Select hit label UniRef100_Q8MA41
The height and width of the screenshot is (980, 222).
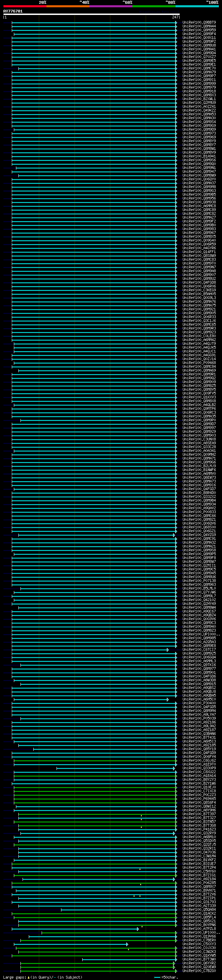pyautogui.click(x=199, y=49)
